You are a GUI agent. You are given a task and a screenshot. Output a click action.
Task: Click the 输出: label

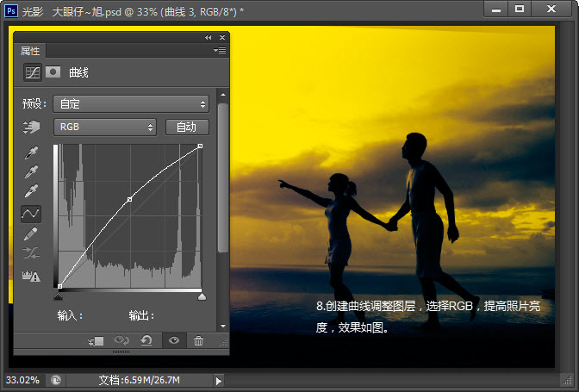141,315
